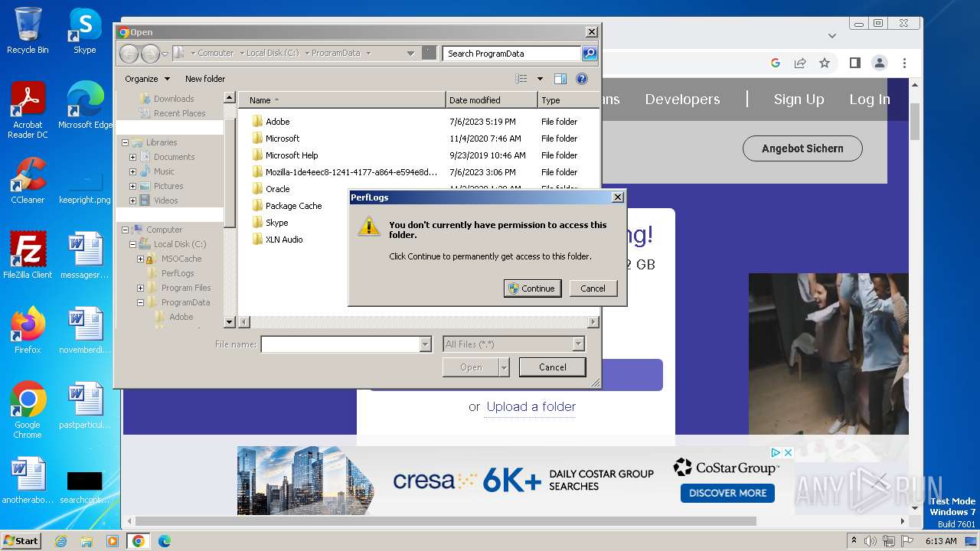Go forward in the Open dialog
The width and height of the screenshot is (980, 551).
150,54
